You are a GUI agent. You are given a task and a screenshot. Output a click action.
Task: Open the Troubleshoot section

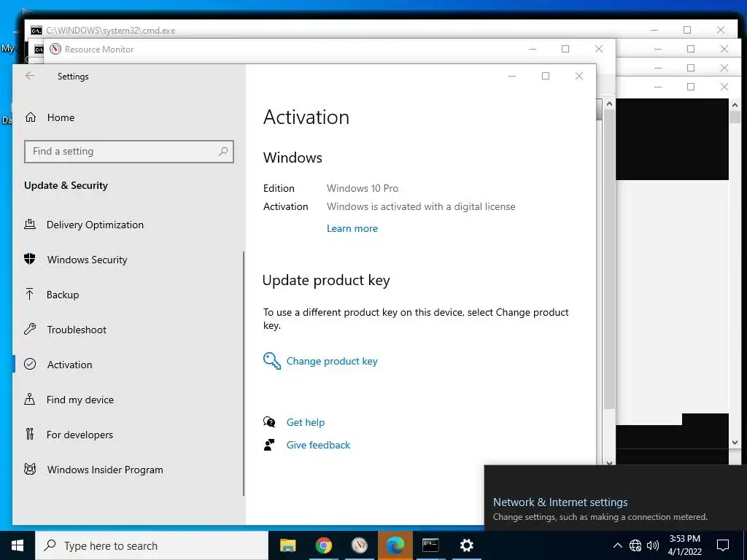(x=76, y=330)
